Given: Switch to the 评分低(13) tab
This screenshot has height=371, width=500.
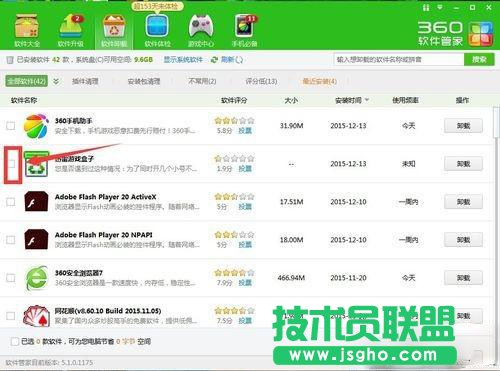Looking at the screenshot, I should [x=261, y=81].
